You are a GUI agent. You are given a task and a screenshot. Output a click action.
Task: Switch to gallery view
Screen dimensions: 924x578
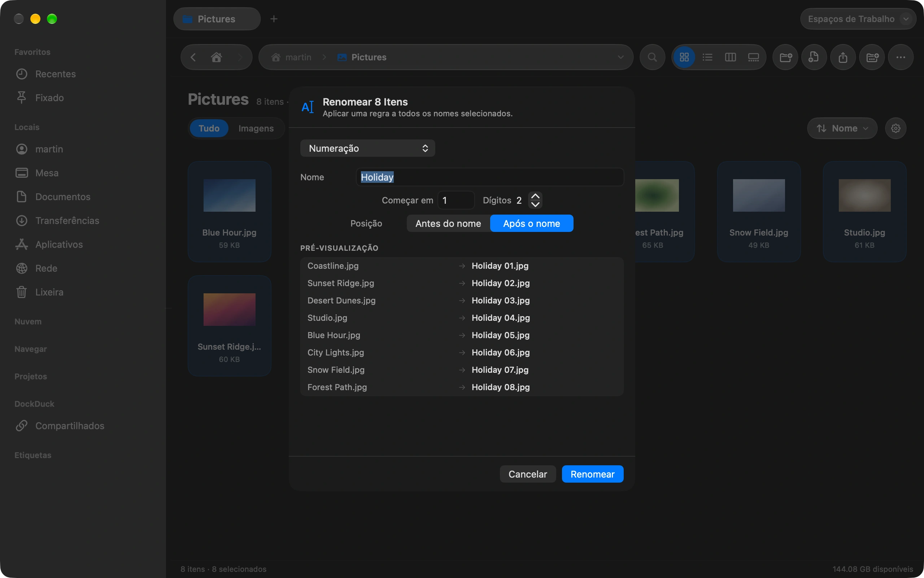pos(753,57)
